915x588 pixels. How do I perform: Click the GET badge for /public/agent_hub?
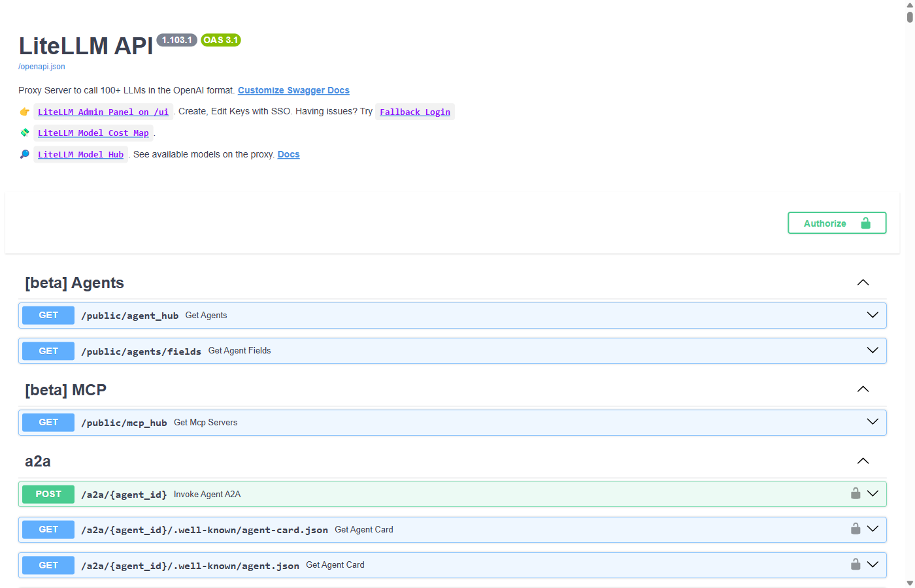tap(48, 315)
